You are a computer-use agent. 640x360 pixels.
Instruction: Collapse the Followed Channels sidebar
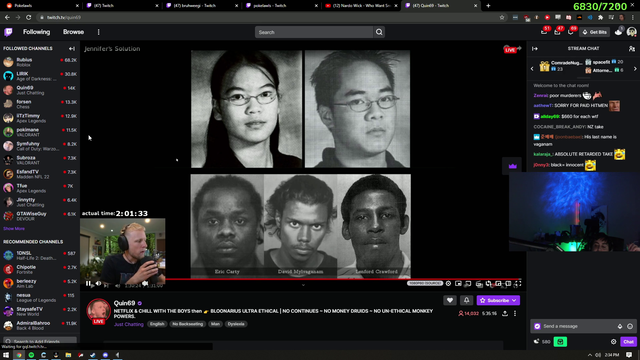[x=72, y=49]
